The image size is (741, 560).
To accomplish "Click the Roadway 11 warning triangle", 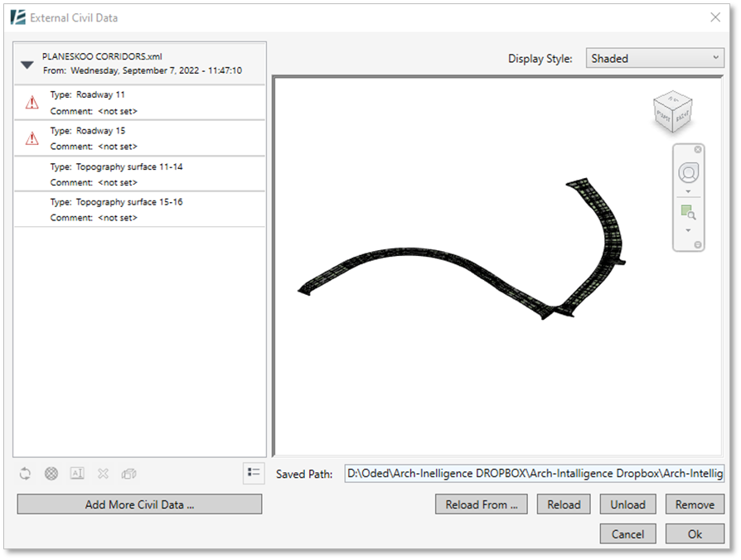I will coord(32,102).
